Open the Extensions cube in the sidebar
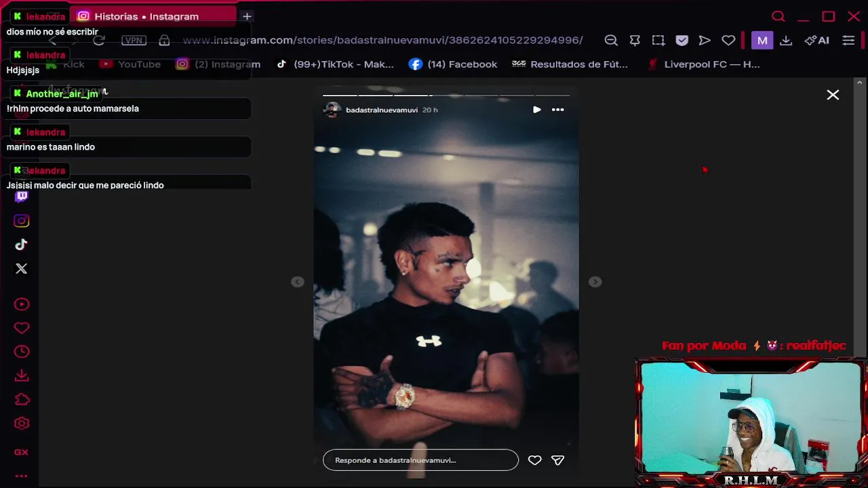The width and height of the screenshot is (868, 488). click(x=22, y=399)
